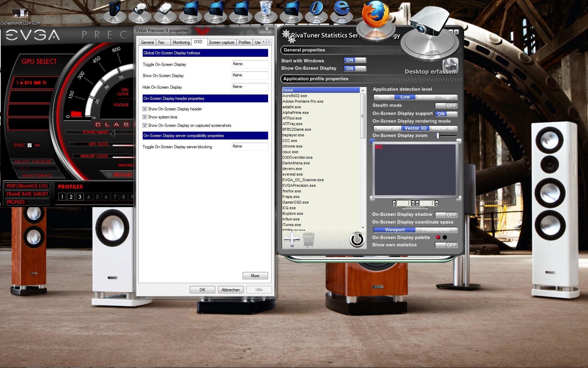Uncheck Show On-Screen Display header
Image resolution: width=588 pixels, height=368 pixels.
(145, 109)
